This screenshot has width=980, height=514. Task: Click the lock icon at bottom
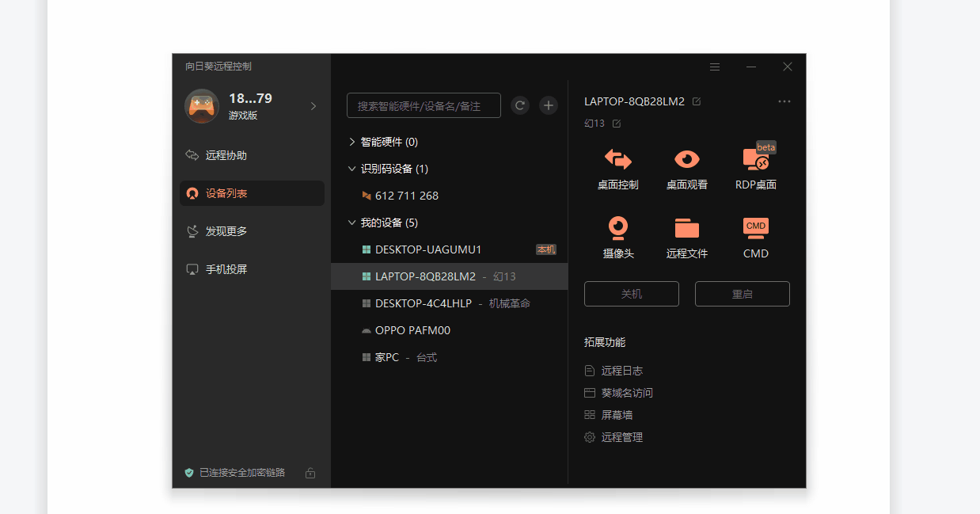point(310,473)
